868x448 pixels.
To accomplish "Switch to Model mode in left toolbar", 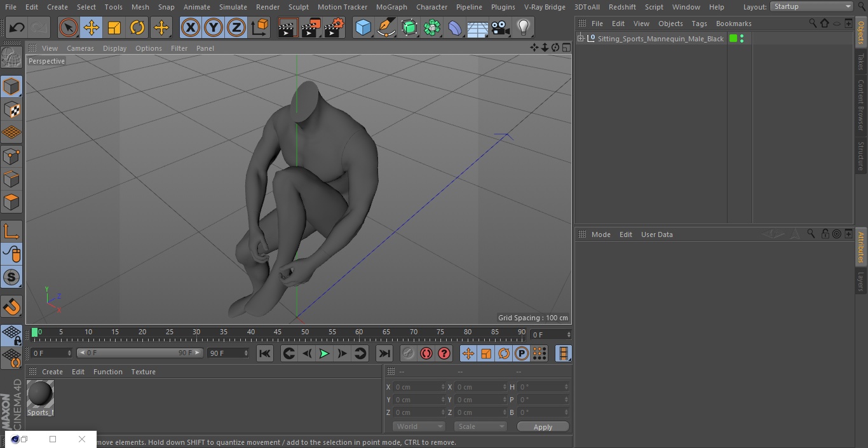I will (11, 86).
